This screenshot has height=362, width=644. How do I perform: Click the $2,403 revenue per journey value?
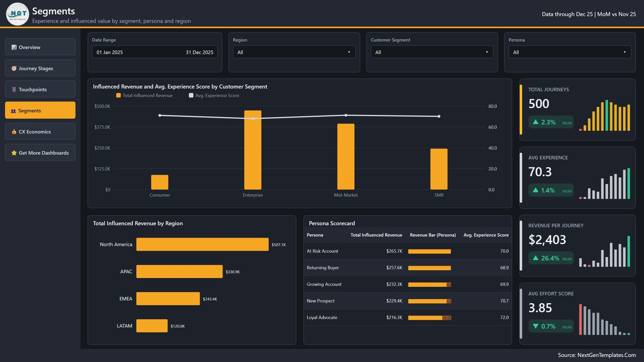pyautogui.click(x=547, y=240)
